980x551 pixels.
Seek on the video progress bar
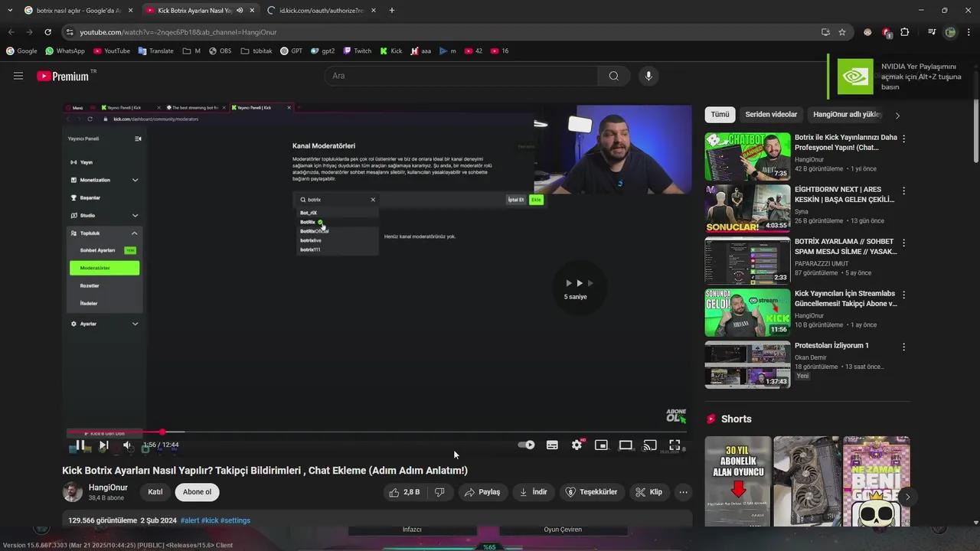coord(376,432)
